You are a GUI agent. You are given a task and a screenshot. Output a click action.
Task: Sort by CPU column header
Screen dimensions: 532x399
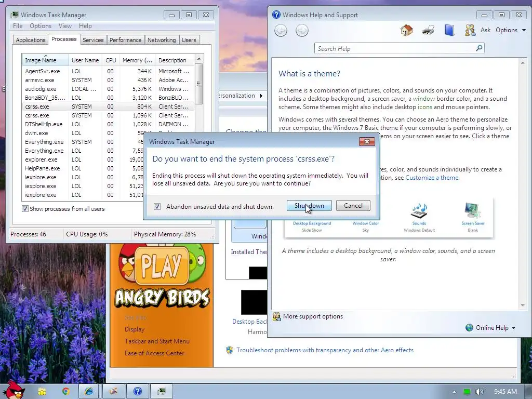tap(111, 60)
